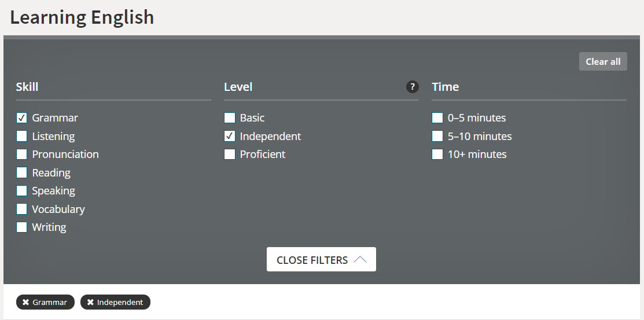Select the 5–10 minutes time checkbox
644x320 pixels.
coord(437,137)
